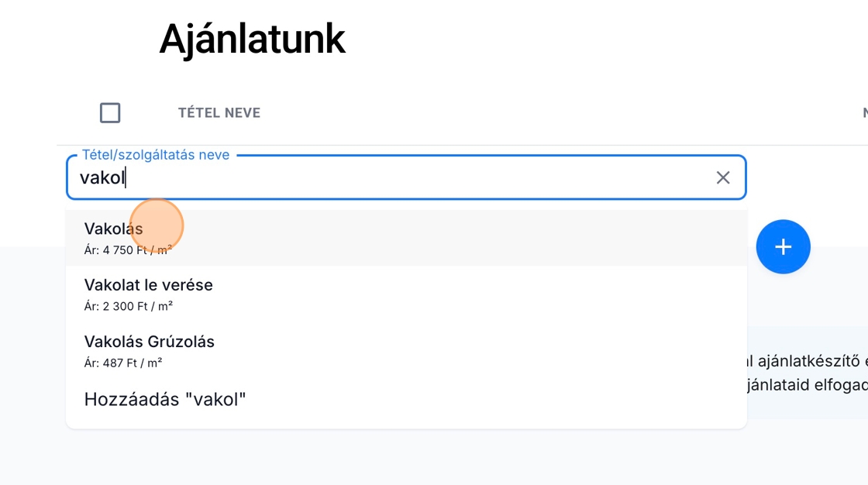The width and height of the screenshot is (868, 485).
Task: Click the Hozzáadás "vakol" option
Action: [x=165, y=400]
